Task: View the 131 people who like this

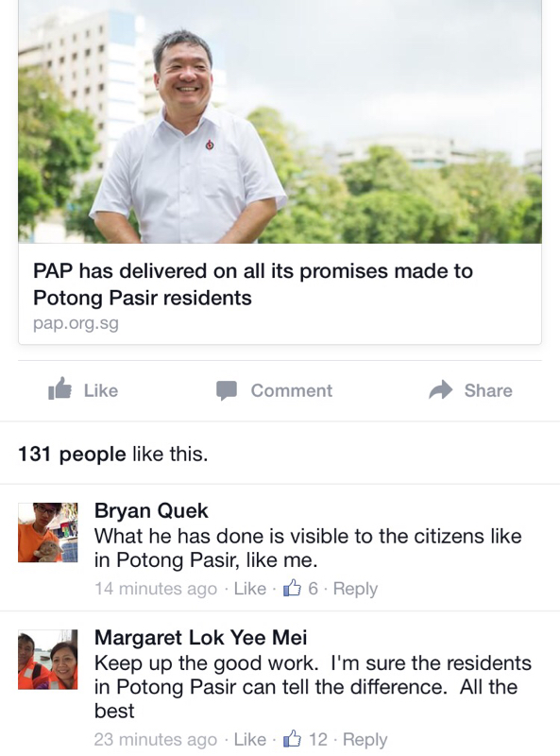Action: point(72,454)
